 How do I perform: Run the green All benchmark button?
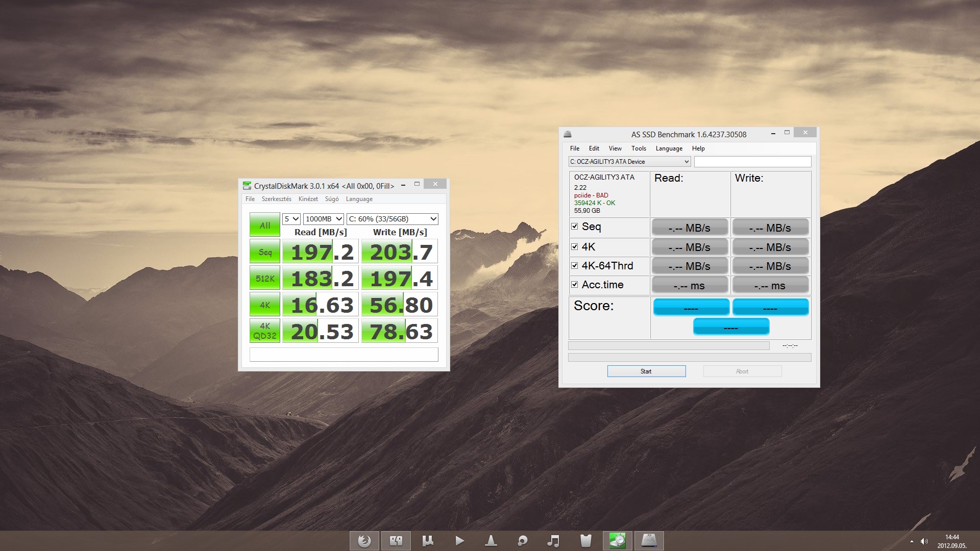264,225
